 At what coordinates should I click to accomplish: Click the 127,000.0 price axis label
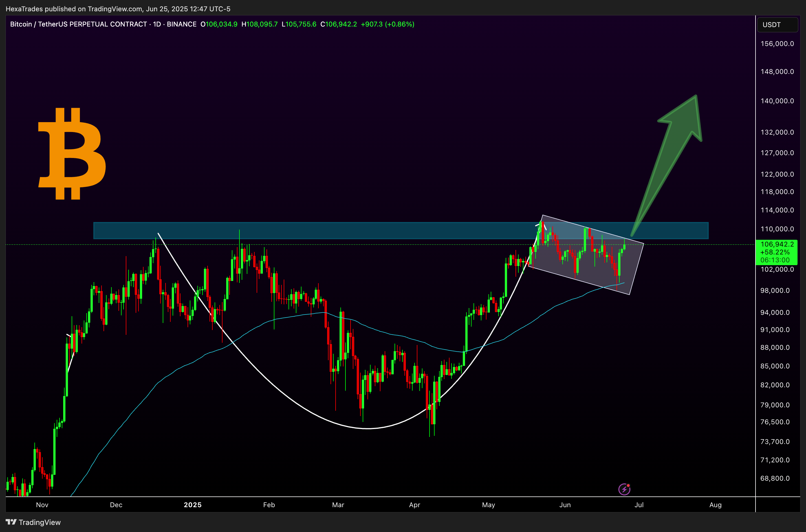[x=777, y=153]
